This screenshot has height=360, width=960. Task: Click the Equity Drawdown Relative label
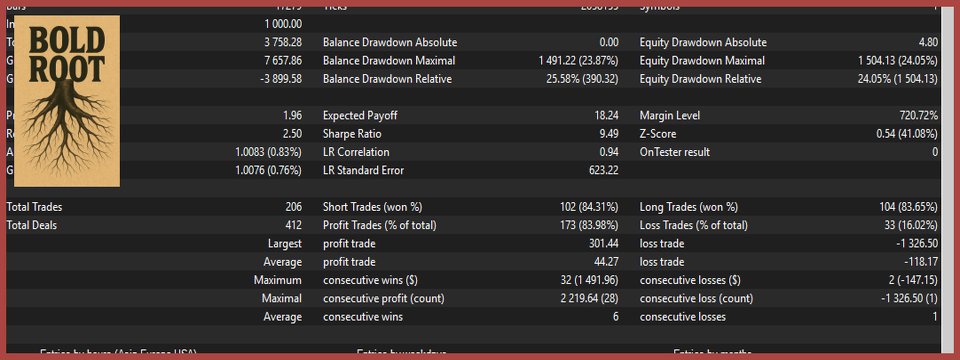(700, 79)
